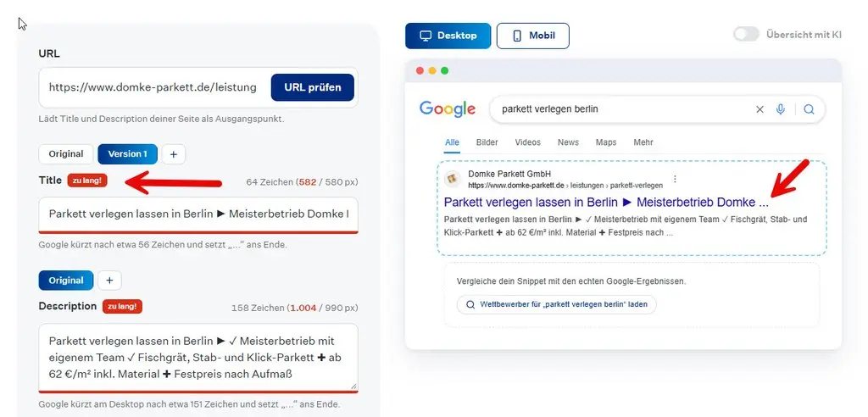
Task: Click the Google search box query
Action: click(549, 109)
